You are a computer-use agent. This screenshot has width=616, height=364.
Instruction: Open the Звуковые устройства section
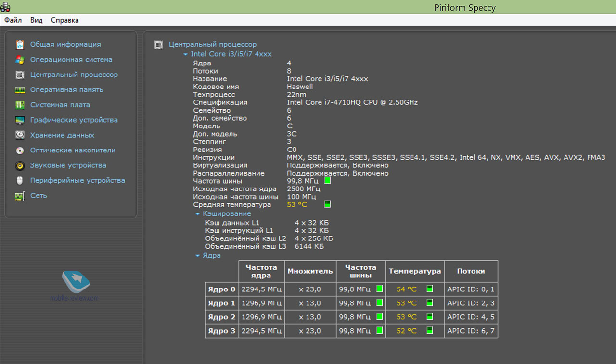click(68, 165)
